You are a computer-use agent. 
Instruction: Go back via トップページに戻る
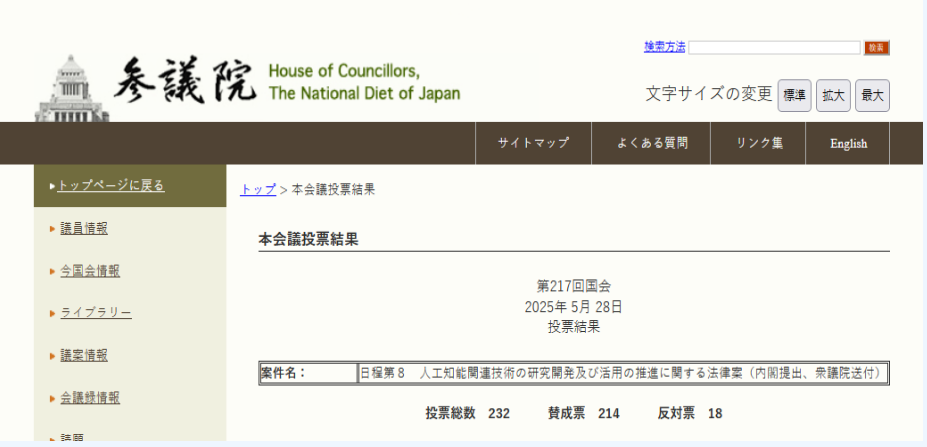click(x=111, y=186)
